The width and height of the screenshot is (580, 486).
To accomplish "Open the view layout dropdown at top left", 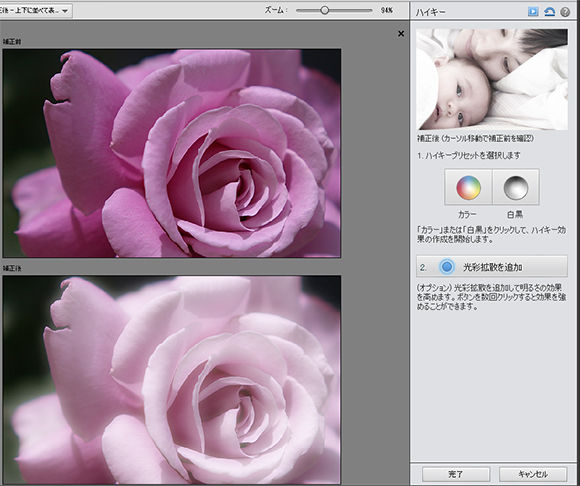I will point(36,10).
